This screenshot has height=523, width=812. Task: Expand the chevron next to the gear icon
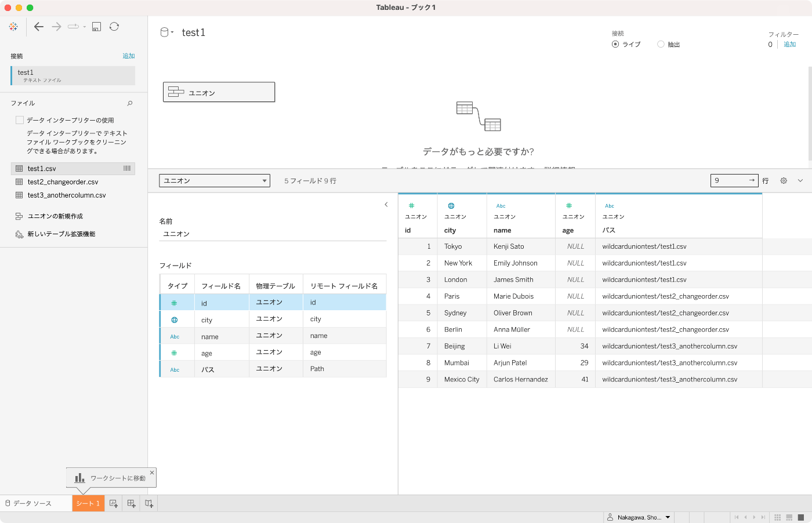click(800, 181)
